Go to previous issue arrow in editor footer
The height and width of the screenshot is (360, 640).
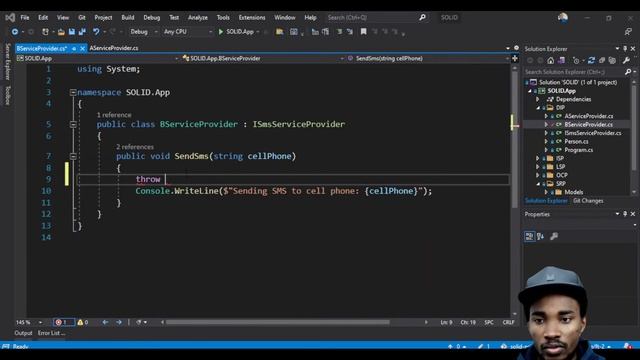click(x=105, y=322)
